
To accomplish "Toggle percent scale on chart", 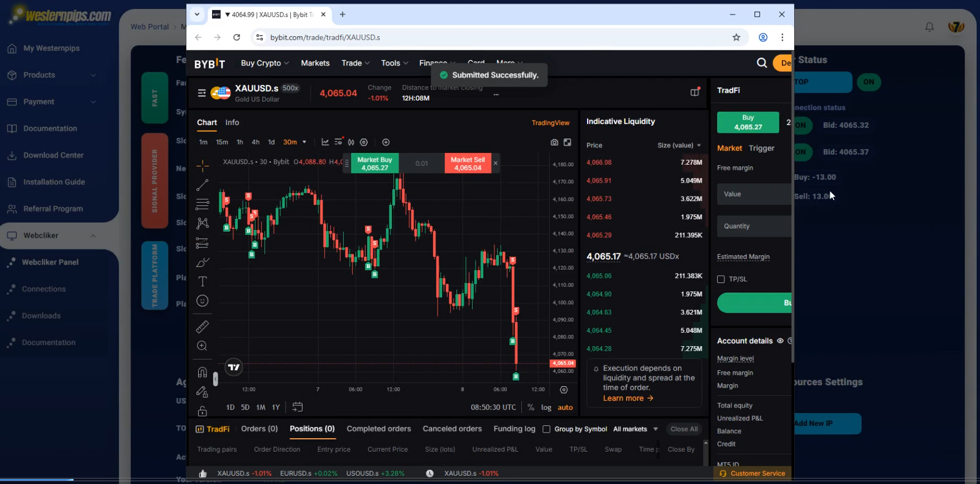I will 531,408.
